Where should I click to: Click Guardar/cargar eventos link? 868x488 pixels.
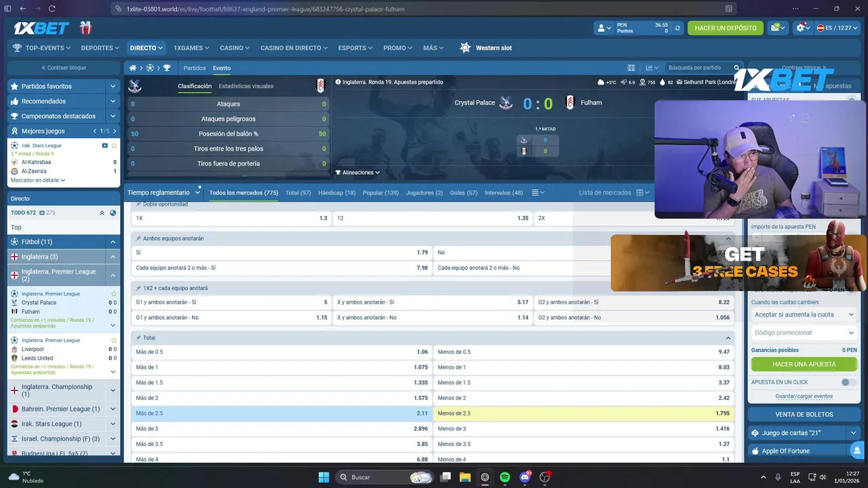click(x=804, y=396)
